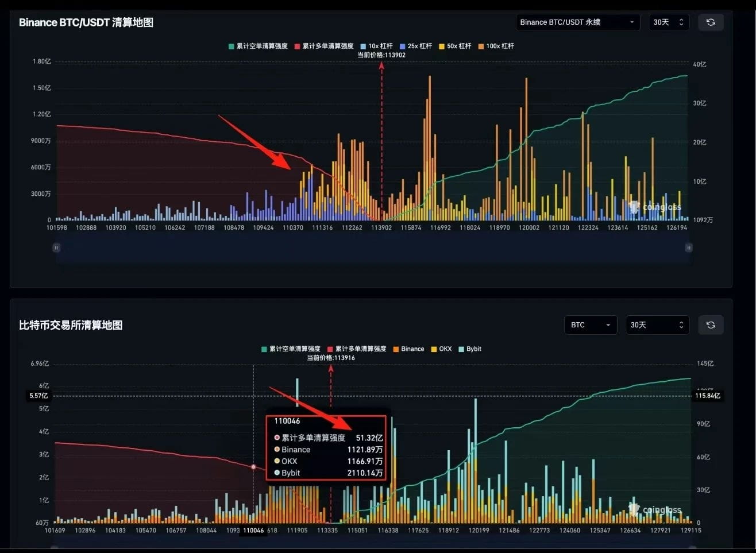Click the tooltip header 110046
This screenshot has height=553, width=756.
(287, 421)
